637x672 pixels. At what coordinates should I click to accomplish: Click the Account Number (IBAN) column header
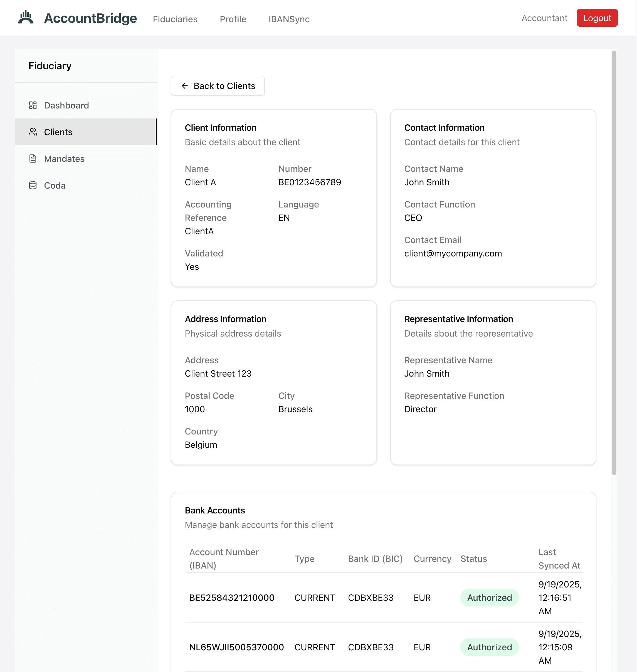(224, 559)
